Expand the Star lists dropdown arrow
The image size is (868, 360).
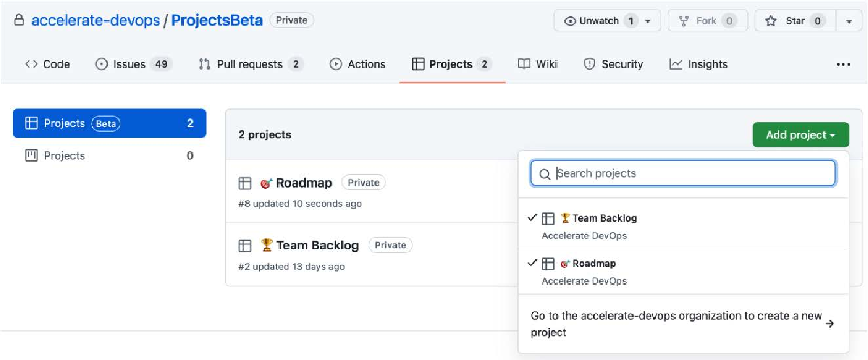(849, 21)
